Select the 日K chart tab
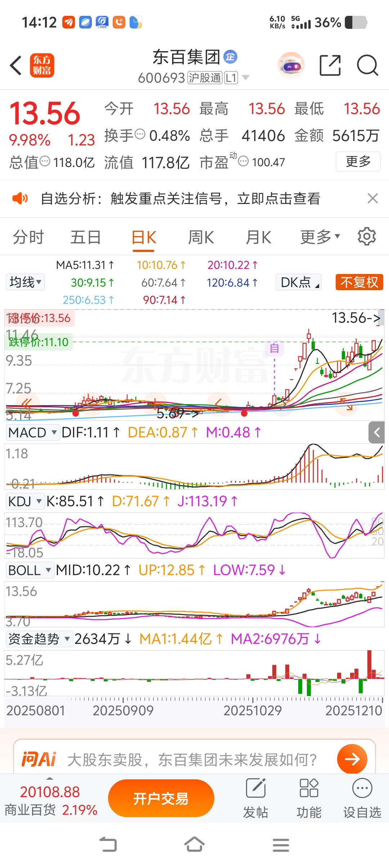This screenshot has height=868, width=389. (144, 238)
